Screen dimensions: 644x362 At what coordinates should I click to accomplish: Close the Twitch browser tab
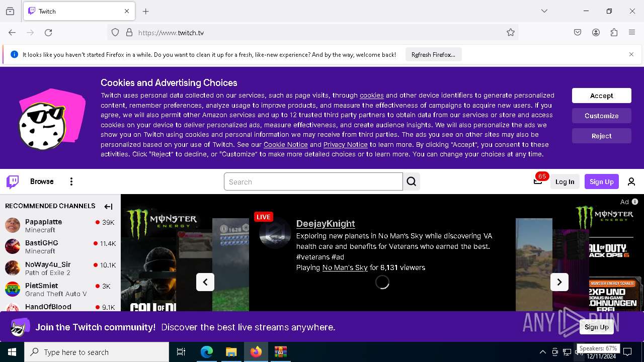(127, 11)
